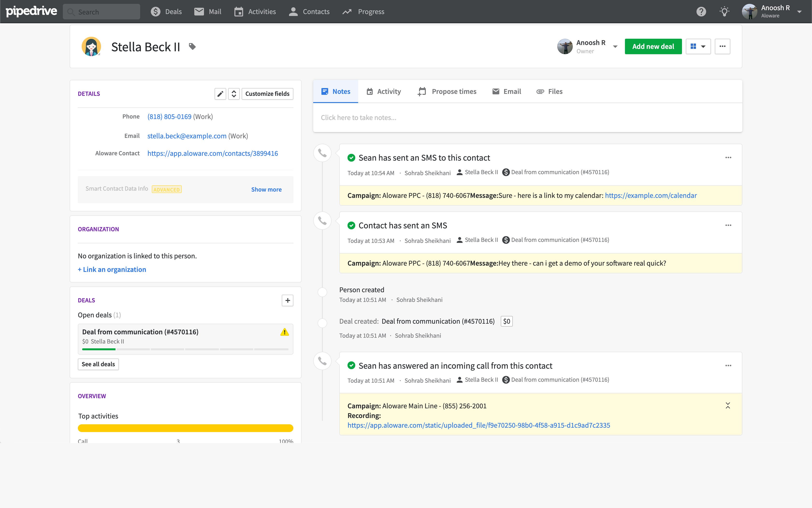Click the pencil edit details icon
This screenshot has height=508, width=812.
pos(220,94)
